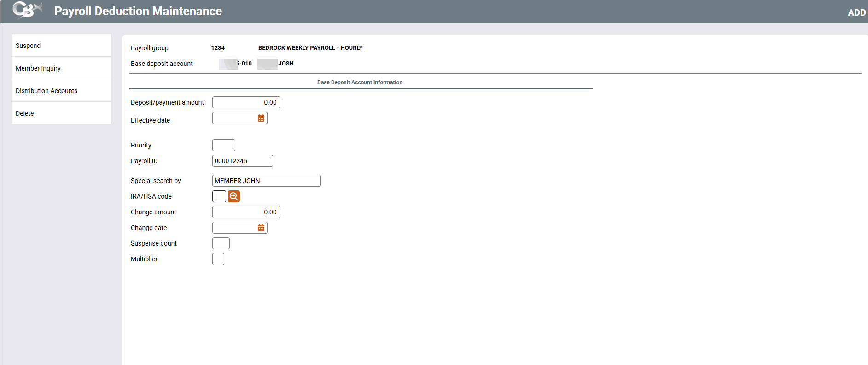Focus the Effective date input field
The height and width of the screenshot is (365, 868).
point(234,118)
